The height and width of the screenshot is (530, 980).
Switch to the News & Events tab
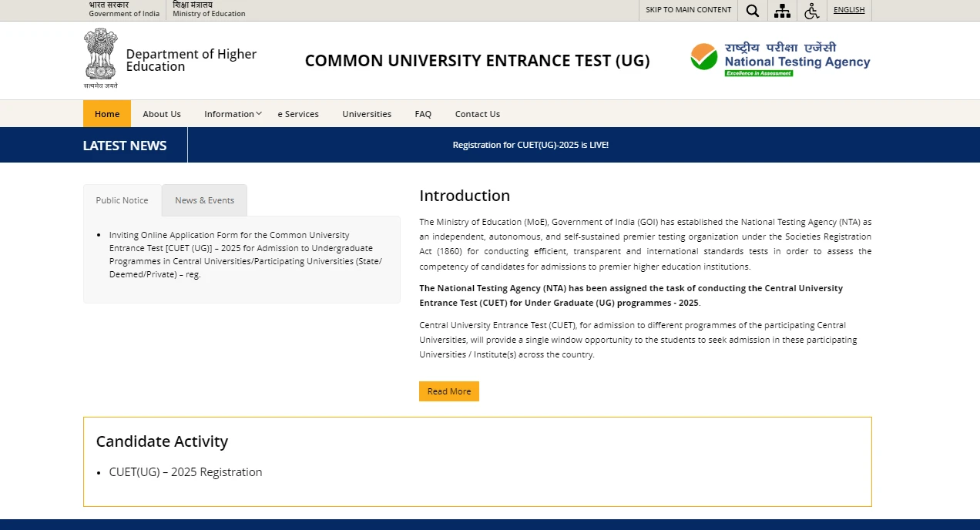coord(204,200)
